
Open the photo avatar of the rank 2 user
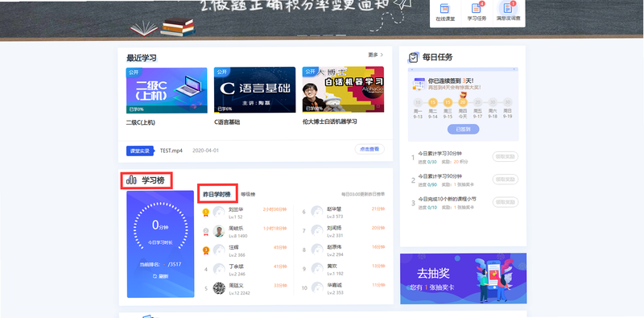click(219, 231)
